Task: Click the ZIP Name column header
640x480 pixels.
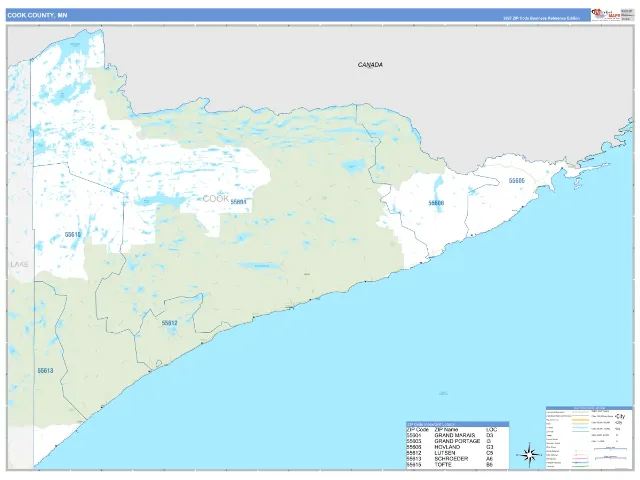Action: 446,430
